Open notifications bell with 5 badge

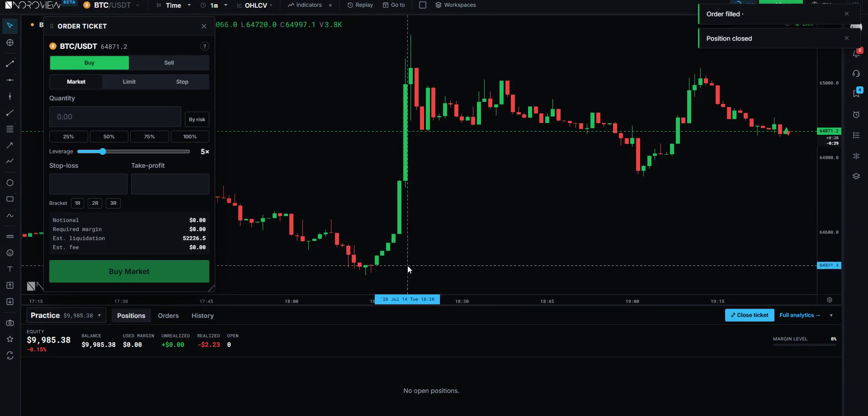pyautogui.click(x=856, y=54)
